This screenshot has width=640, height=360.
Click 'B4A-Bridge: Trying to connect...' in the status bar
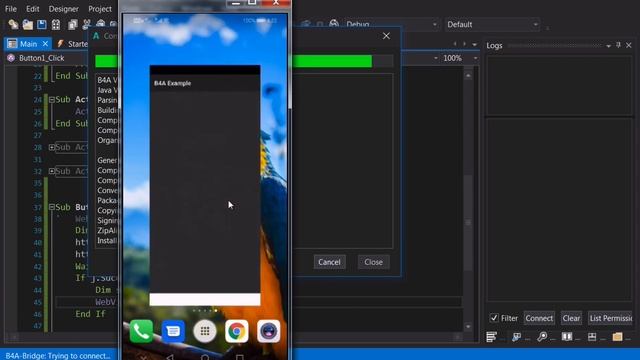click(x=58, y=356)
